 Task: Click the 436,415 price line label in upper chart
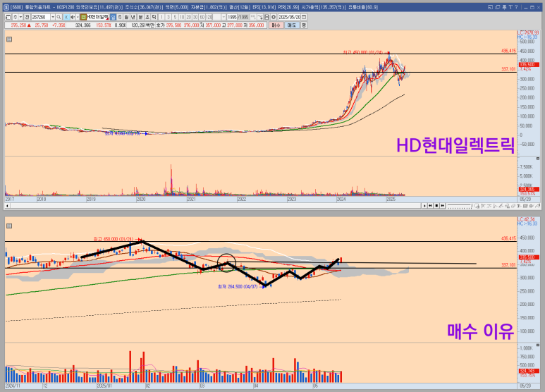(508, 51)
